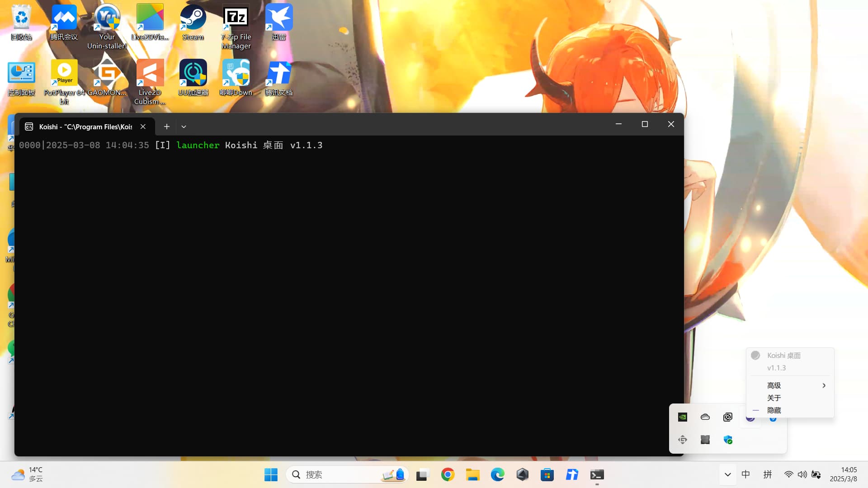Open the Task View taskbar button
This screenshot has width=868, height=488.
[422, 474]
